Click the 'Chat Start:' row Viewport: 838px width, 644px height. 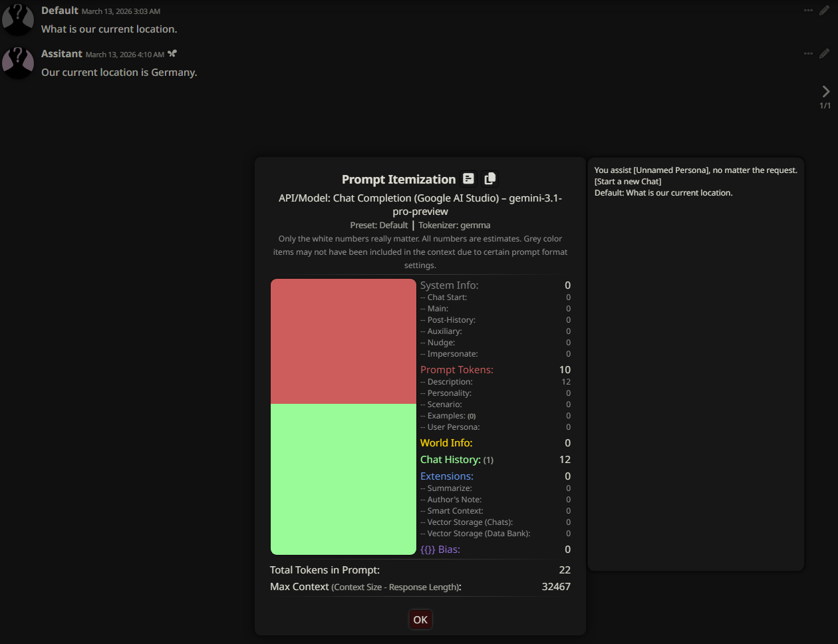495,297
